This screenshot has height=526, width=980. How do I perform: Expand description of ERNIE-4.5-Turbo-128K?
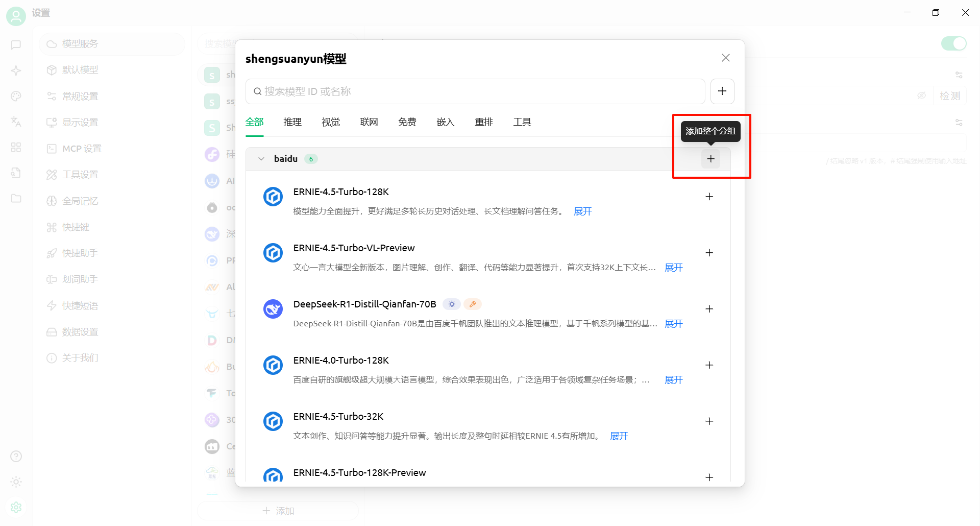[583, 211]
